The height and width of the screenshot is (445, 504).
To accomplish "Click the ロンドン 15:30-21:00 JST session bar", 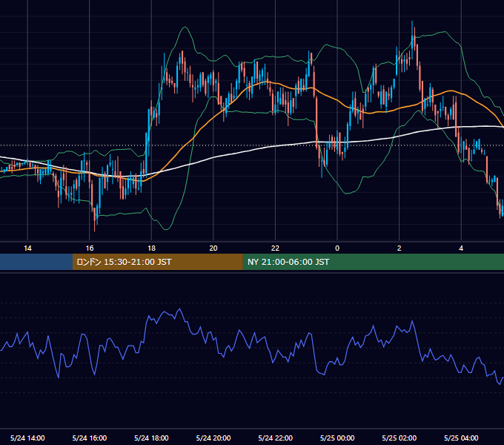I will (x=157, y=262).
